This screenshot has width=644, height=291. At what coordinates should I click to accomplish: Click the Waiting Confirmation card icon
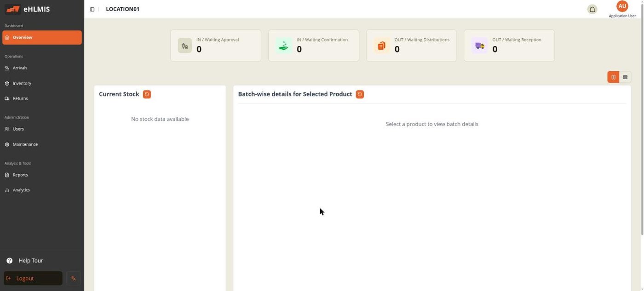pos(284,46)
